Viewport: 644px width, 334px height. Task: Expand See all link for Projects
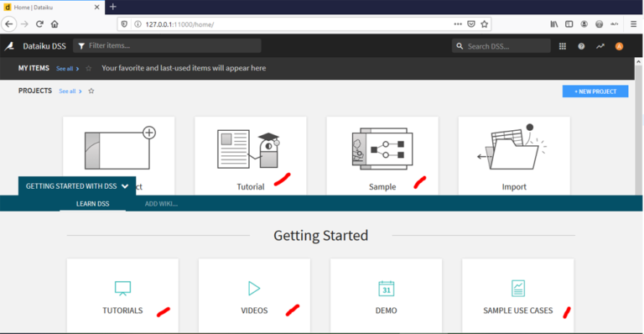click(x=70, y=91)
